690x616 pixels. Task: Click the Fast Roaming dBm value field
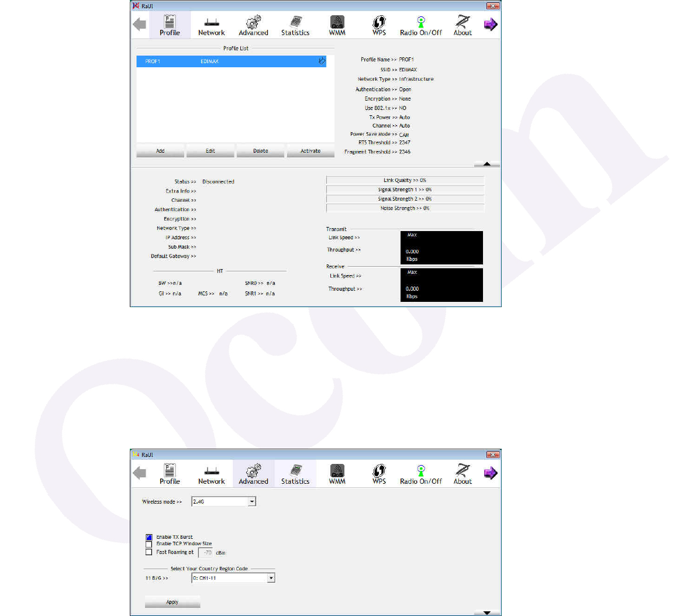[x=205, y=553]
